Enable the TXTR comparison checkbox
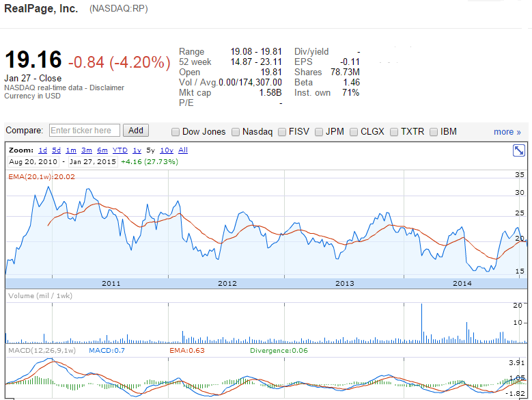The width and height of the screenshot is (532, 400). click(394, 132)
